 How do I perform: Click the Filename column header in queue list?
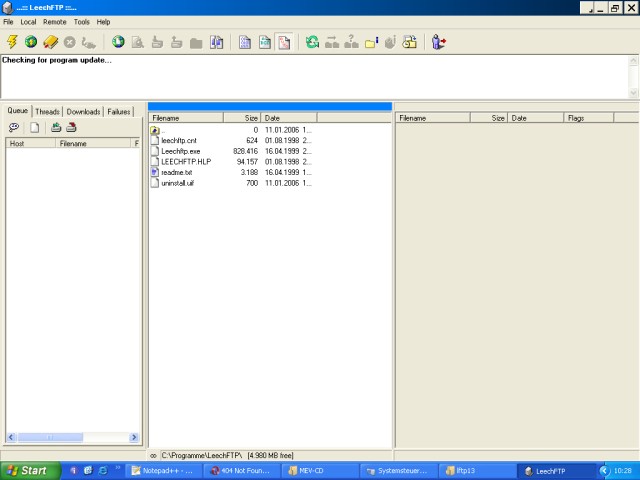click(x=93, y=143)
